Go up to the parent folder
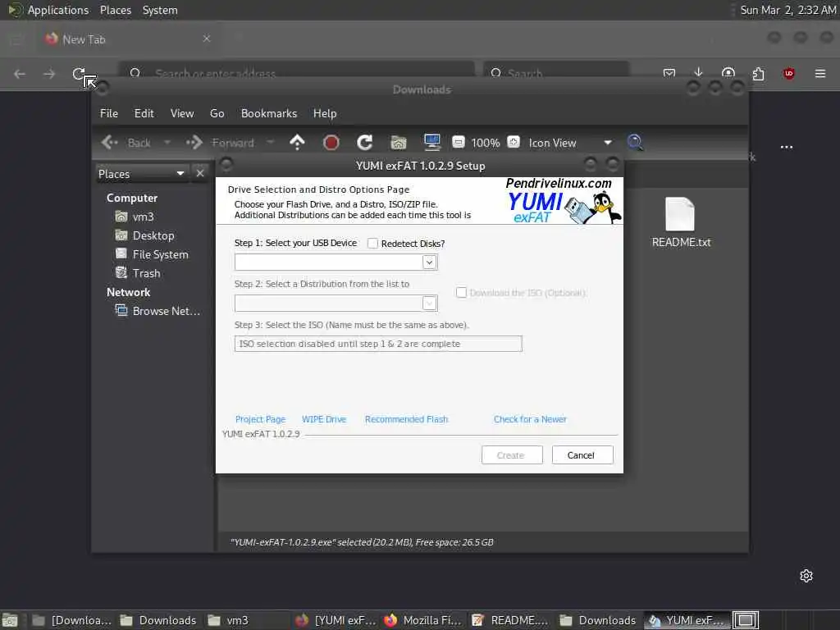Viewport: 840px width, 630px height. [x=297, y=143]
